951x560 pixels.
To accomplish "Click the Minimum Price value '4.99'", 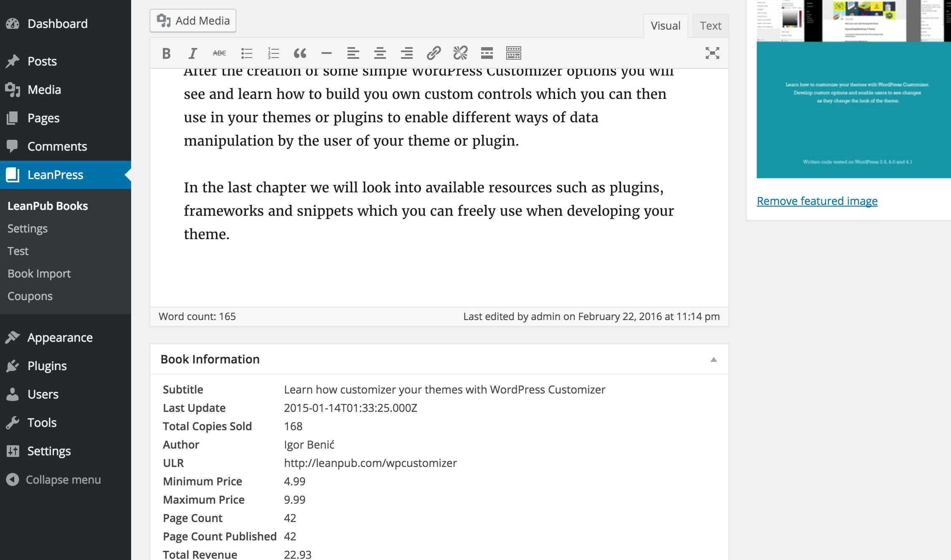I will [x=294, y=482].
